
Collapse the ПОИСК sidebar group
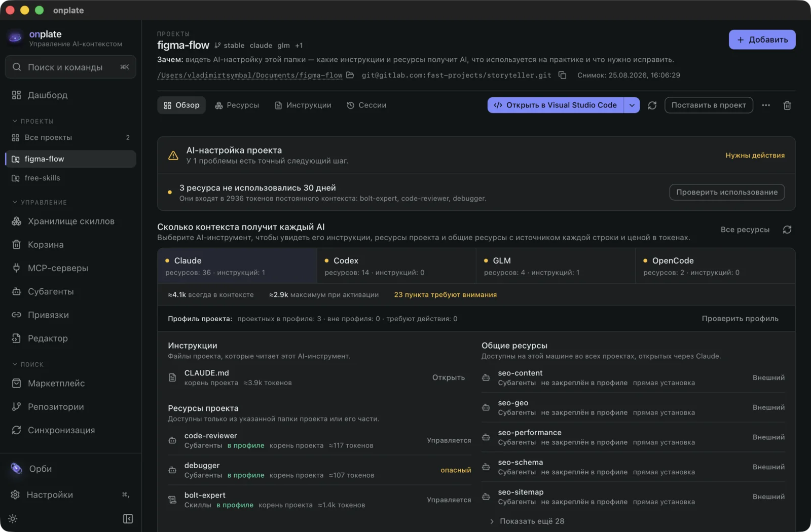[x=28, y=365]
